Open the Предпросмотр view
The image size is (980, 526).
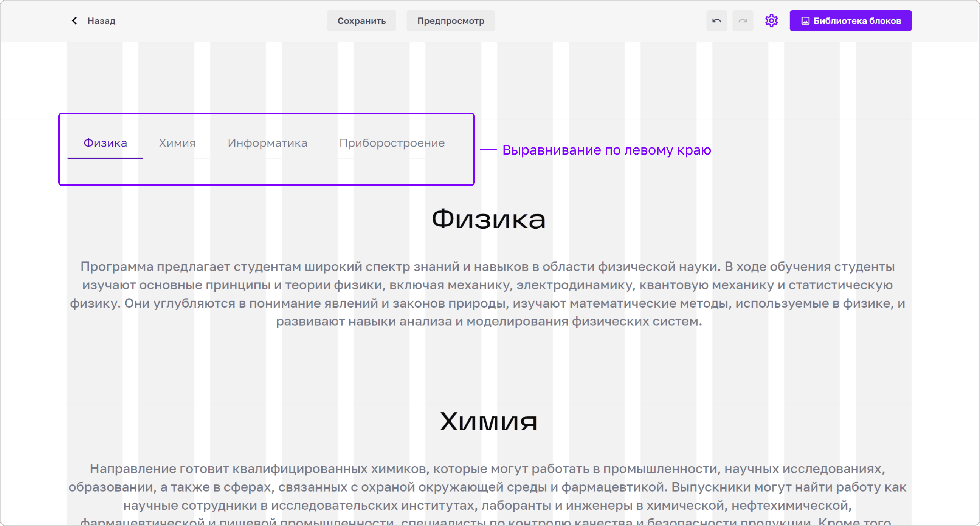coord(450,20)
